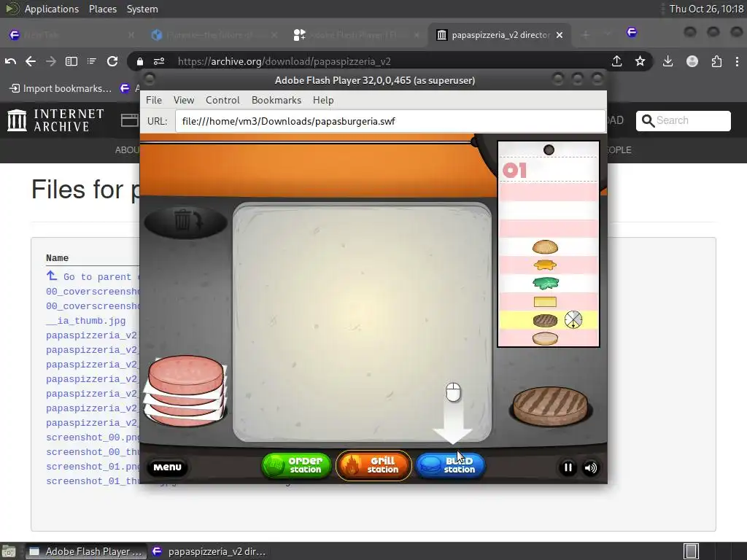Open the Flash Player Bookmarks menu
Viewport: 747px width, 560px height.
point(276,100)
